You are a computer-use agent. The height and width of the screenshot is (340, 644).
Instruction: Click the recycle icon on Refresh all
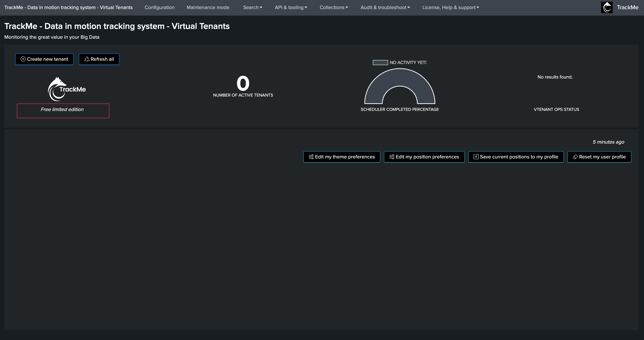click(x=87, y=59)
